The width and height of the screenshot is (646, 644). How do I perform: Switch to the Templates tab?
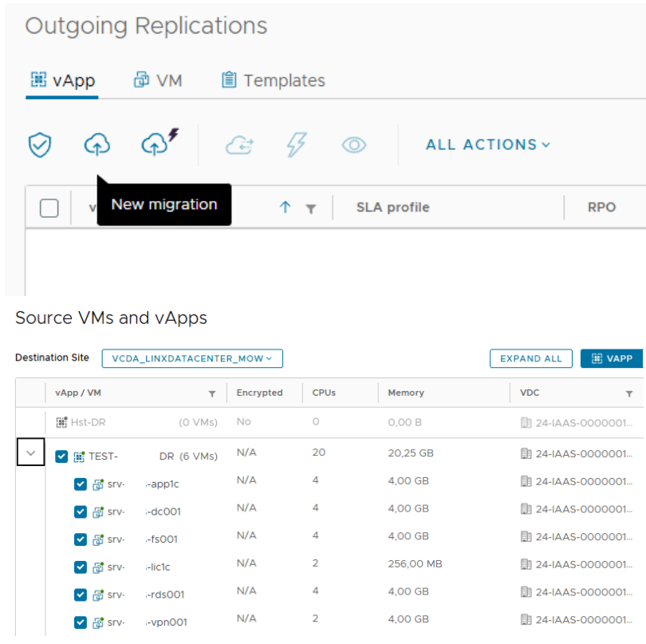273,81
